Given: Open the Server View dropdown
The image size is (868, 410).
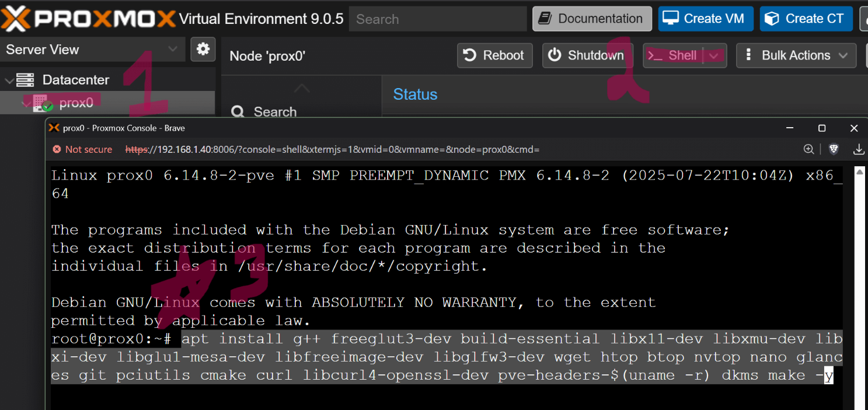Looking at the screenshot, I should click(92, 50).
